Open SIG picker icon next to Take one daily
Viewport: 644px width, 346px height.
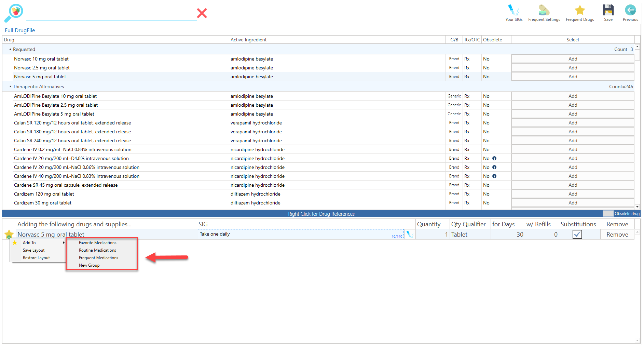(x=410, y=235)
